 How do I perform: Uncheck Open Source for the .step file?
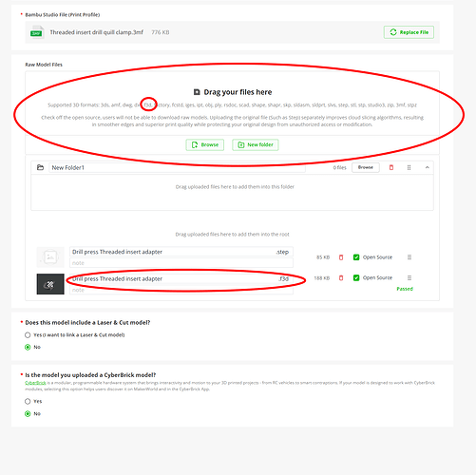pyautogui.click(x=356, y=257)
